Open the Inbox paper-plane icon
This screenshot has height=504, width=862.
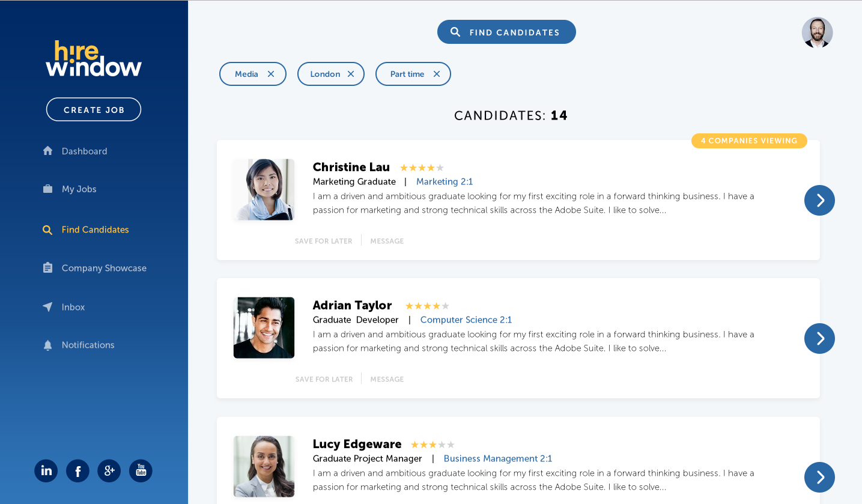click(x=47, y=307)
